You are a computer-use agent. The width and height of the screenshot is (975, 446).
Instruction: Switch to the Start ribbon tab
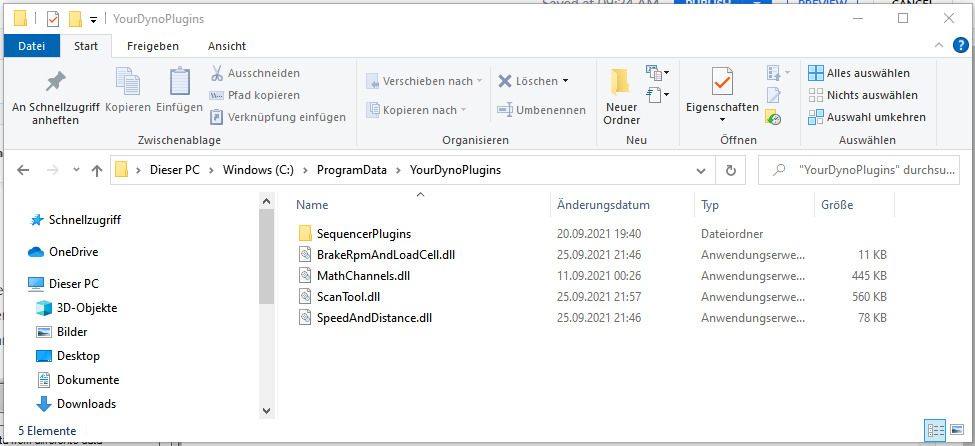(x=86, y=46)
